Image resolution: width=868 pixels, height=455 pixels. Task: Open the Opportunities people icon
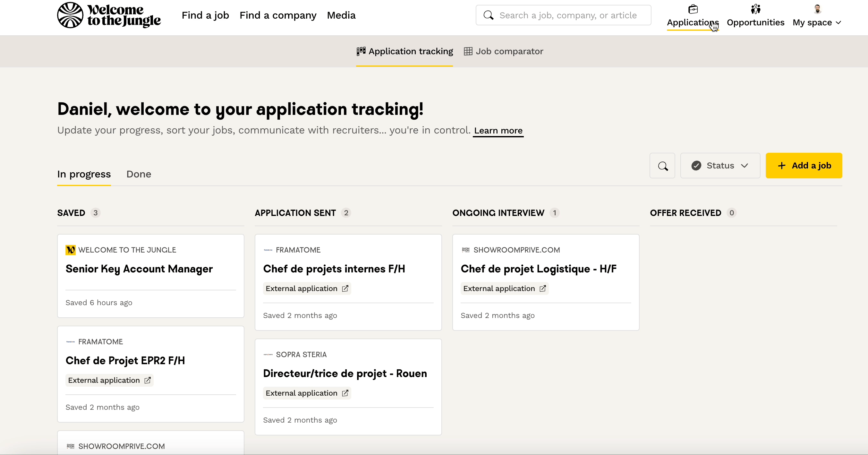coord(755,9)
